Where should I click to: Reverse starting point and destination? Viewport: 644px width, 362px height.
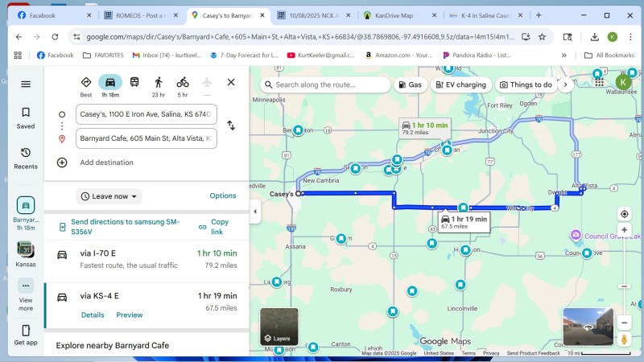point(231,125)
